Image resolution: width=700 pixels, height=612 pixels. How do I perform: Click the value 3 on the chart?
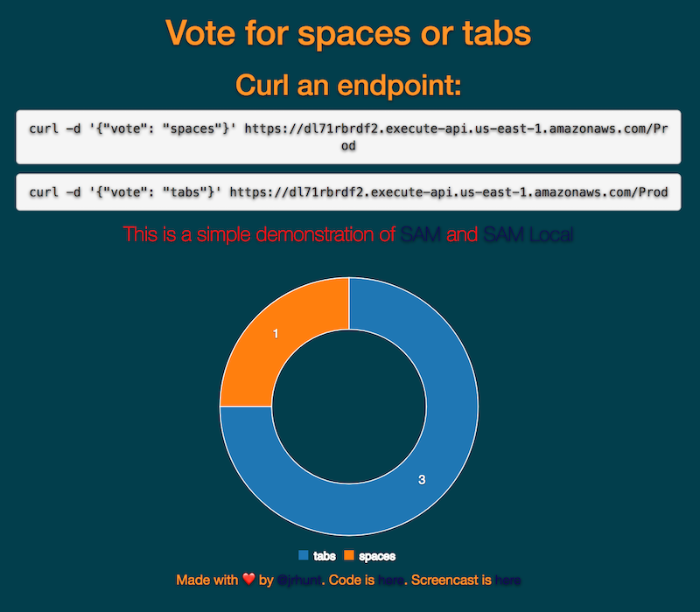tap(422, 479)
